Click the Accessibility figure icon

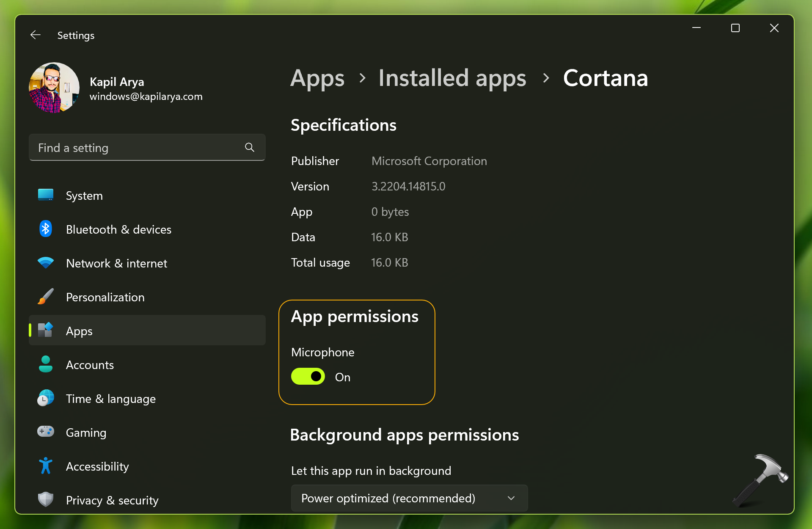tap(46, 466)
